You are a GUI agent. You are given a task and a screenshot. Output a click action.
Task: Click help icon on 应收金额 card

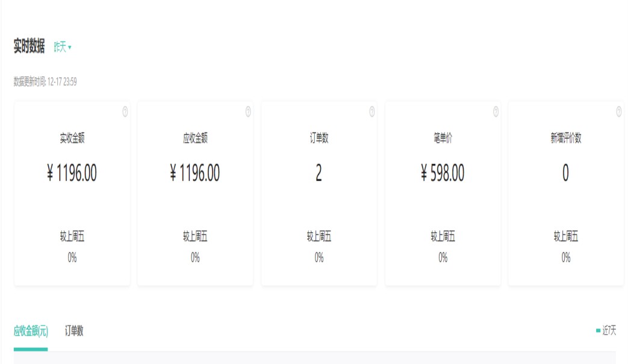(248, 111)
